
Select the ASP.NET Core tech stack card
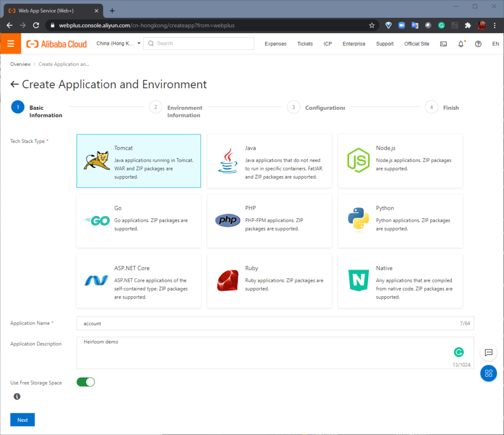[138, 281]
